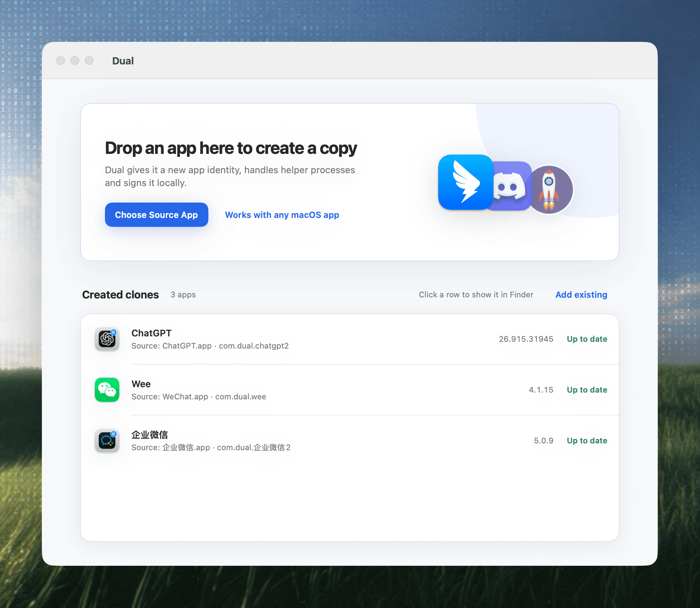Close the Dual window
This screenshot has width=700, height=608.
[61, 60]
